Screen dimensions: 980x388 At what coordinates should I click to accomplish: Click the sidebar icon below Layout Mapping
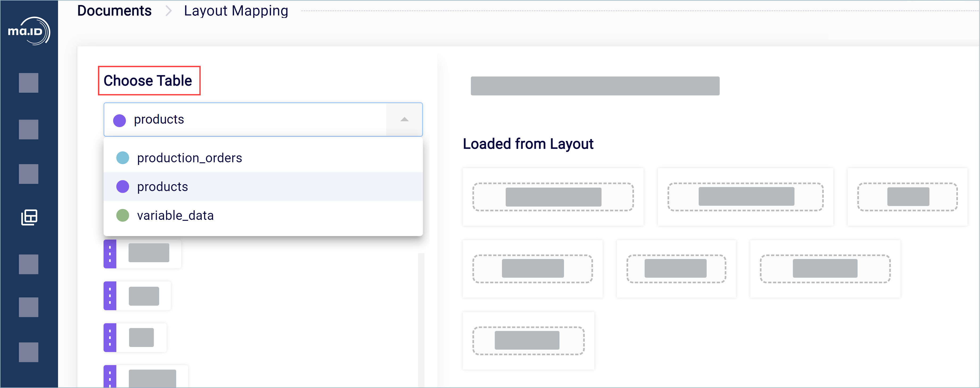coord(29,264)
